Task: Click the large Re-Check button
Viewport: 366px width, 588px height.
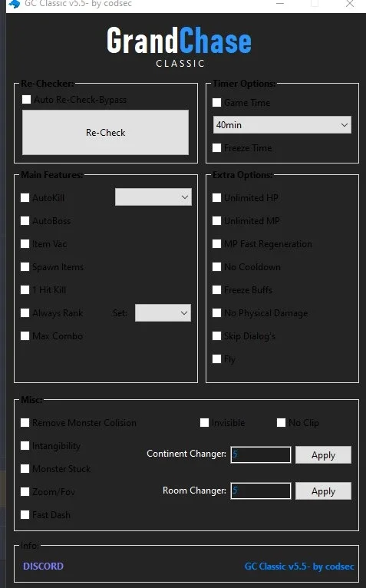Action: click(x=105, y=132)
